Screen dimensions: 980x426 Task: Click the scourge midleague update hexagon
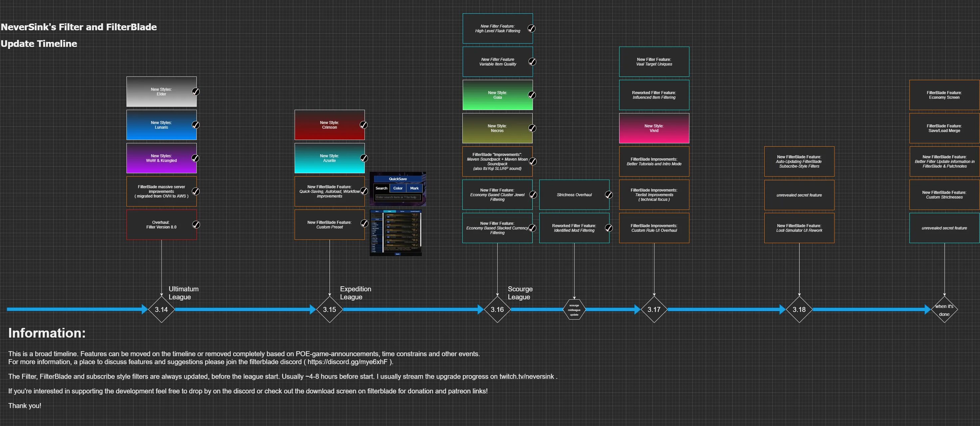click(x=574, y=310)
